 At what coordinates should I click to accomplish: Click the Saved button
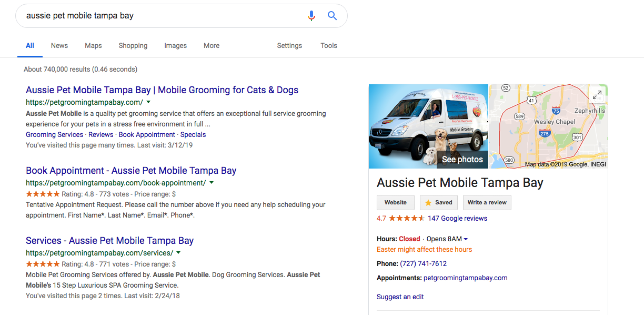click(439, 202)
